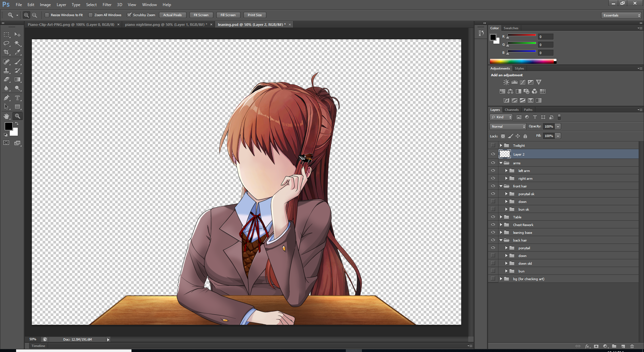Open the Filter menu
The height and width of the screenshot is (352, 644).
pos(107,5)
